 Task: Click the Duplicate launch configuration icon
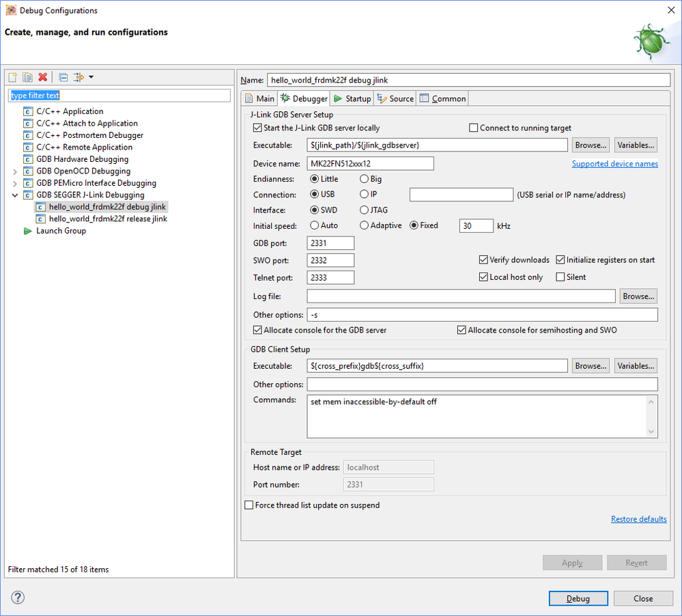tap(27, 77)
